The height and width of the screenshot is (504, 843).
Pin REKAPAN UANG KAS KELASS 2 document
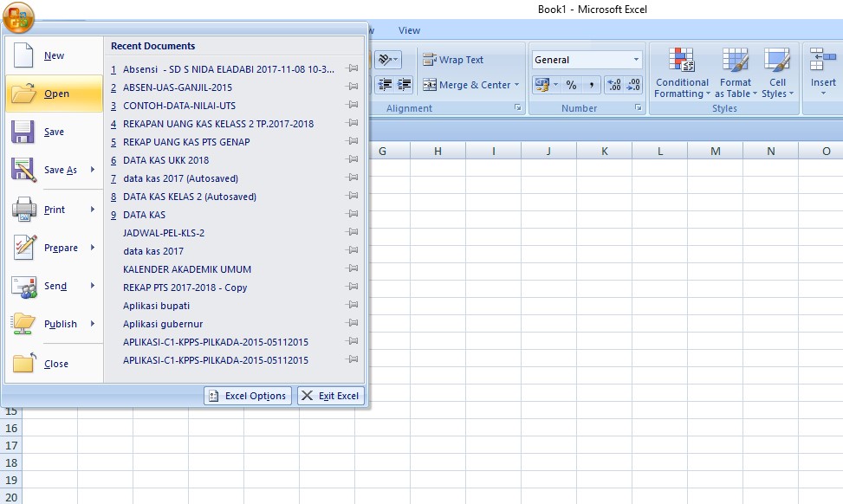click(352, 123)
